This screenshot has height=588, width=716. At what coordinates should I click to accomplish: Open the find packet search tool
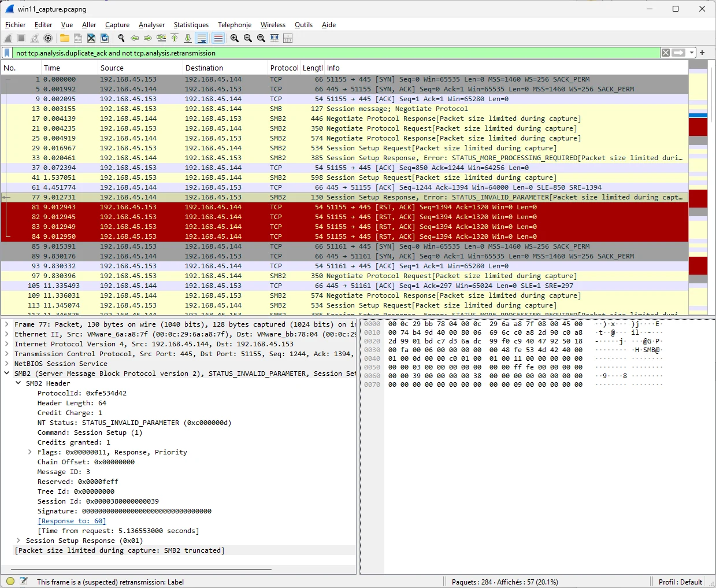(x=121, y=38)
